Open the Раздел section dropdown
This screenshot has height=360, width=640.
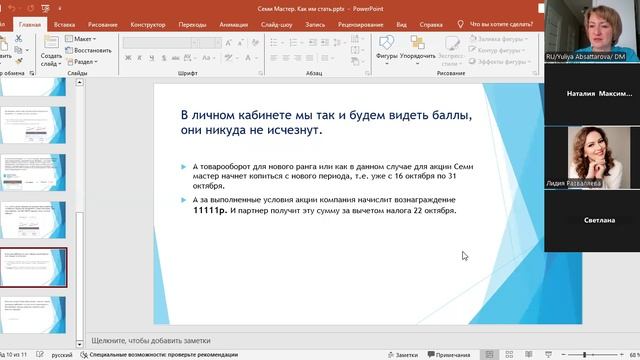click(82, 62)
